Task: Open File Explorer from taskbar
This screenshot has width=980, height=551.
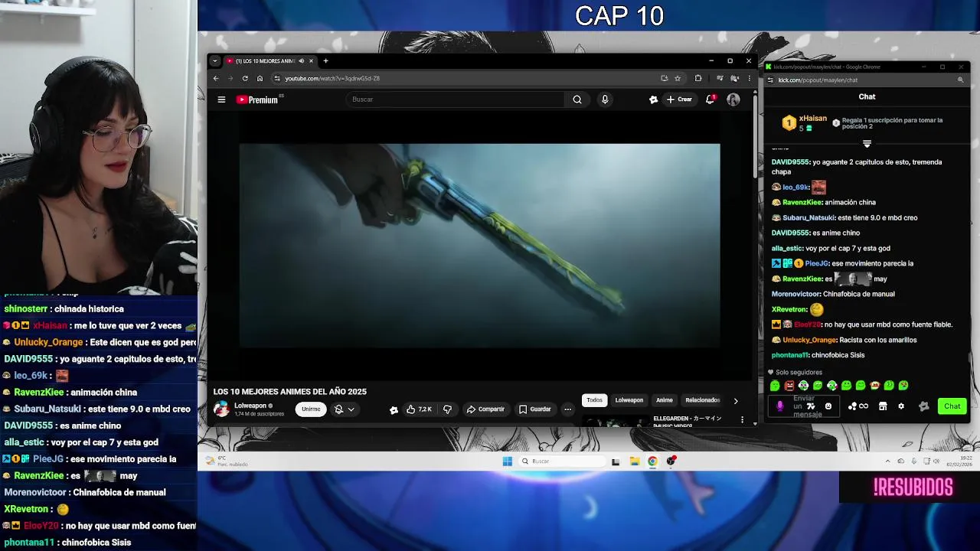Action: point(635,461)
